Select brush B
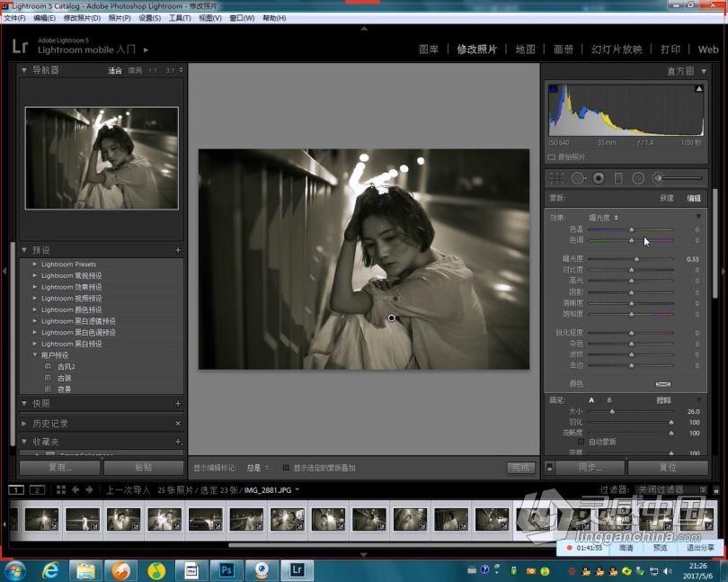Screen dimensions: 728x582 point(609,400)
